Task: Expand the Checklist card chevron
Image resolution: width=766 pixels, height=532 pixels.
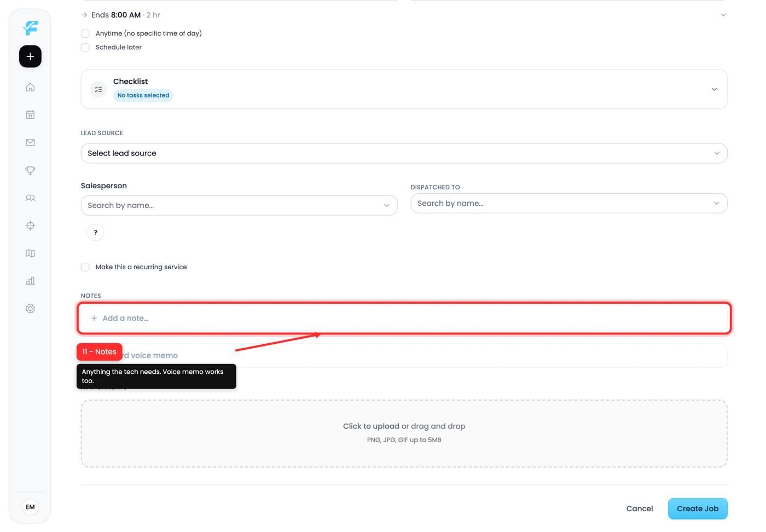Action: (714, 89)
